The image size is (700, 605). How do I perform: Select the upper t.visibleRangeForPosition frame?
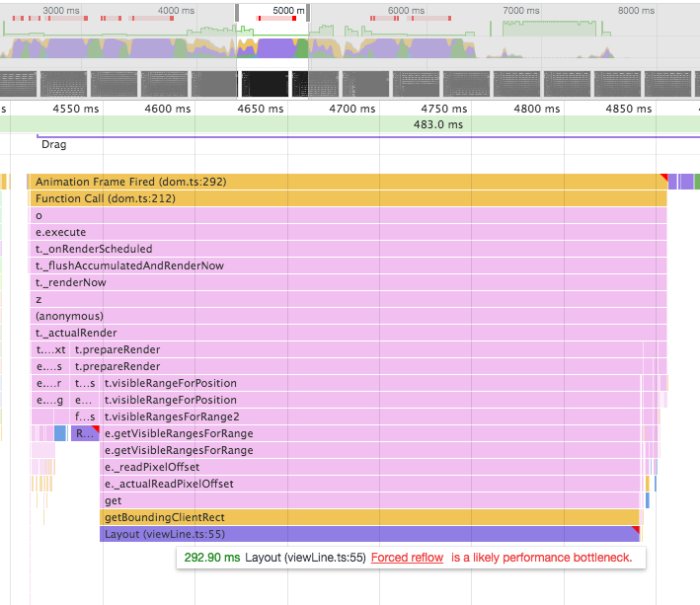[x=370, y=383]
